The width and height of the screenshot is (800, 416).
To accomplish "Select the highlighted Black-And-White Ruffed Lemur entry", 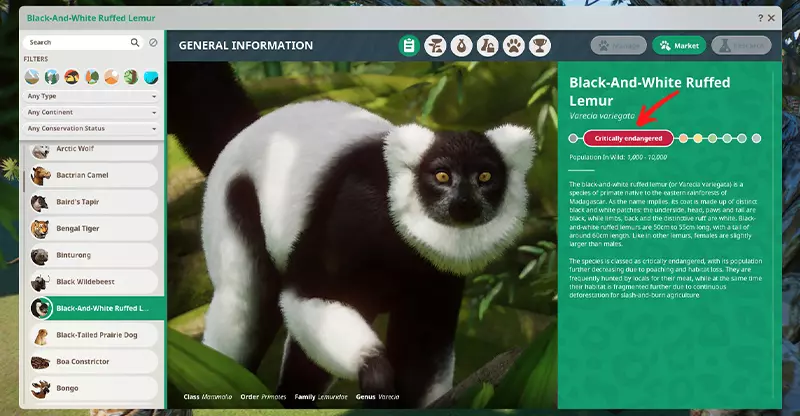I will (96, 308).
